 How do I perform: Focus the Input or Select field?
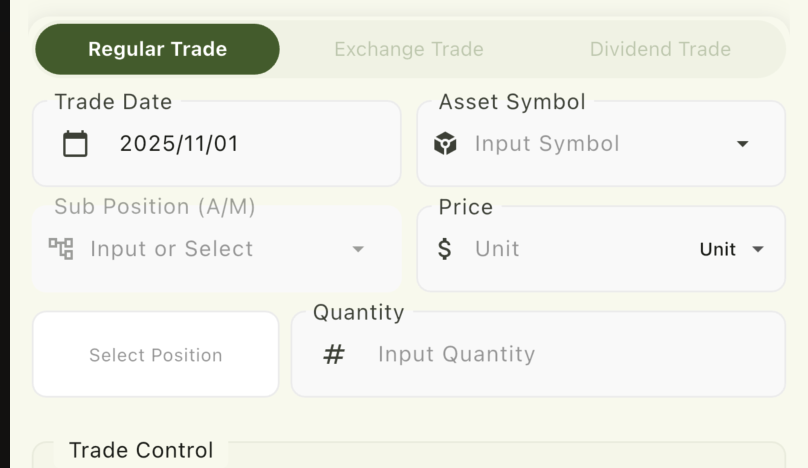[x=200, y=249]
